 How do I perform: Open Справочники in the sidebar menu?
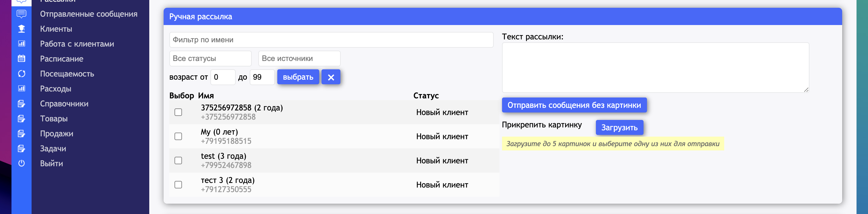[x=64, y=104]
